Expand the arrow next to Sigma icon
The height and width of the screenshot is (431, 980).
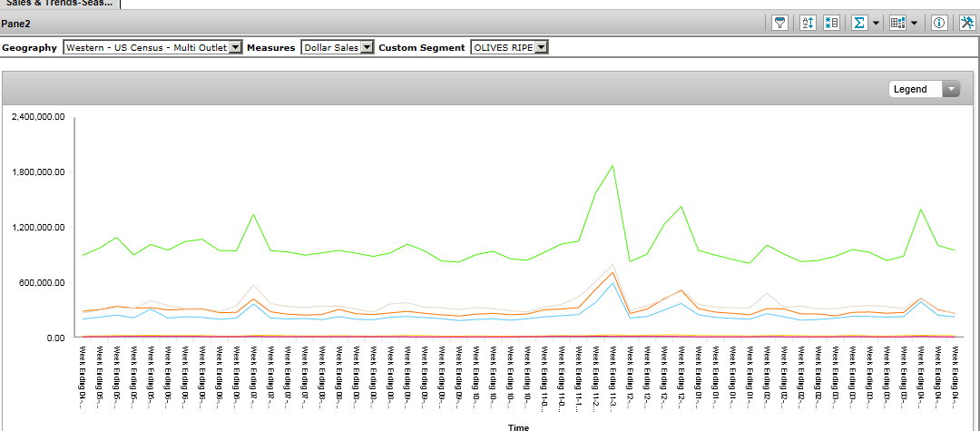(876, 24)
